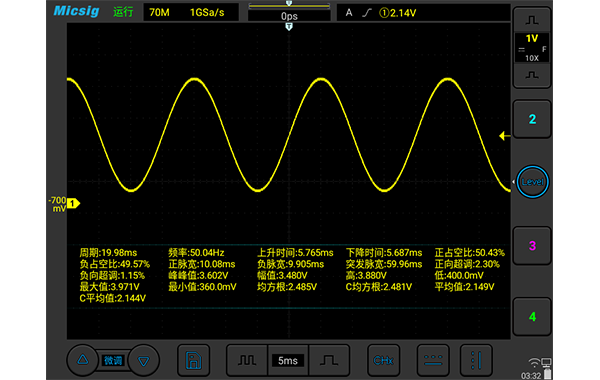
Task: Tap the Level trigger knob button
Action: pos(532,182)
